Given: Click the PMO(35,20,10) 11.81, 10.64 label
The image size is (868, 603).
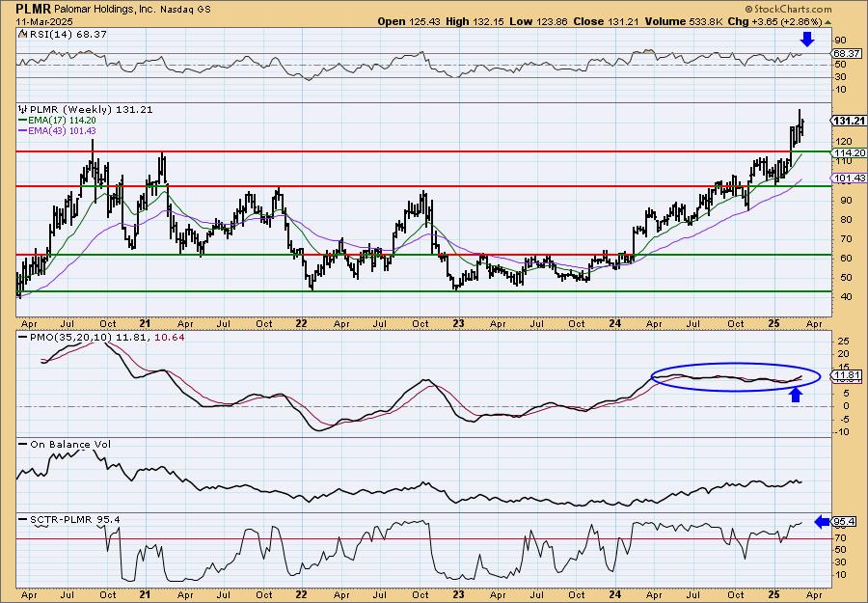Looking at the screenshot, I should [107, 337].
